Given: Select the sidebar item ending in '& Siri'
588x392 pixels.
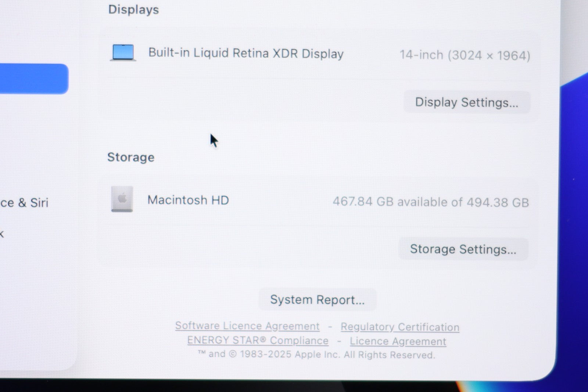Looking at the screenshot, I should point(24,203).
